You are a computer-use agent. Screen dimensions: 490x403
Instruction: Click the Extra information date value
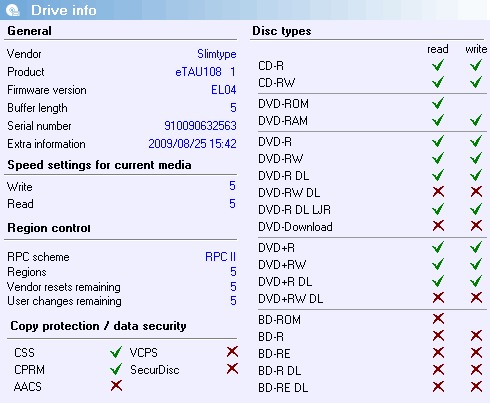192,144
